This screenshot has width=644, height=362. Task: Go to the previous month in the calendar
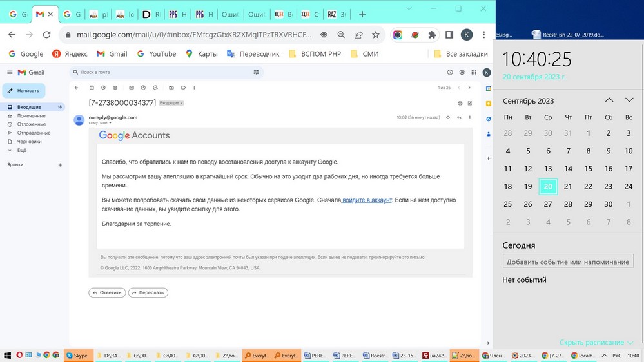click(609, 100)
